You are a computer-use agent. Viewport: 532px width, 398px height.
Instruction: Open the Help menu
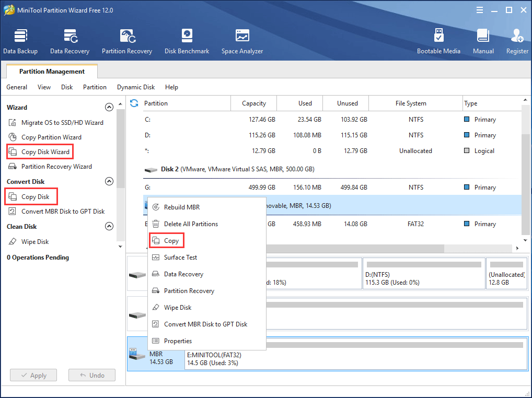pos(172,87)
